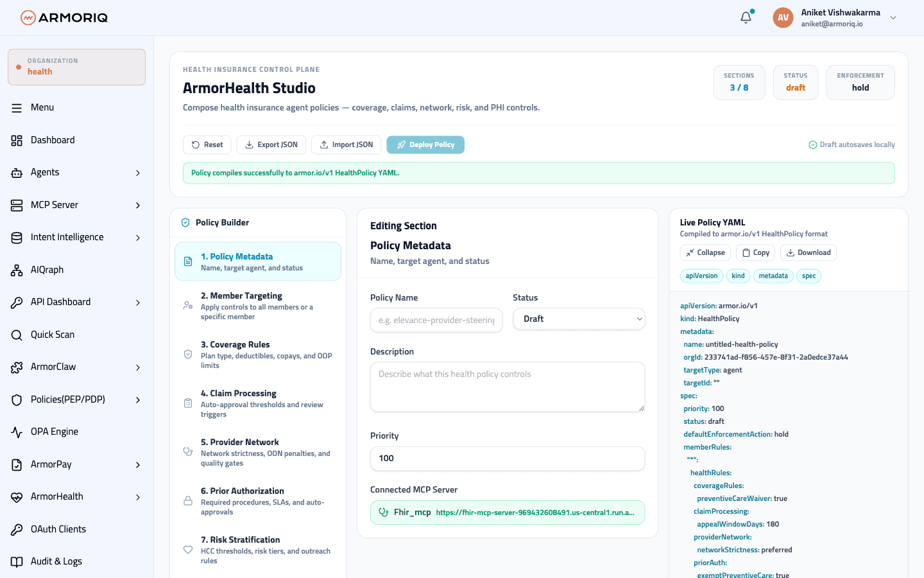Viewport: 924px width, 578px height.
Task: Select the 5. Provider Network section
Action: (258, 452)
